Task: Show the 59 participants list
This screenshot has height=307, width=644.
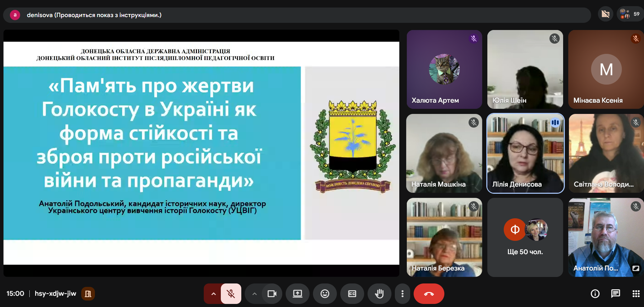Action: pyautogui.click(x=630, y=14)
